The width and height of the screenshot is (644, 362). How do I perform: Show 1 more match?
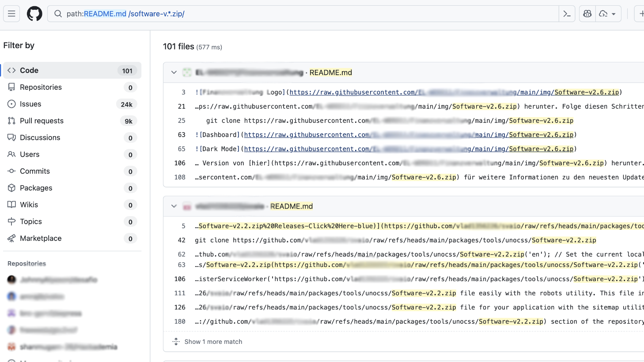click(x=213, y=342)
